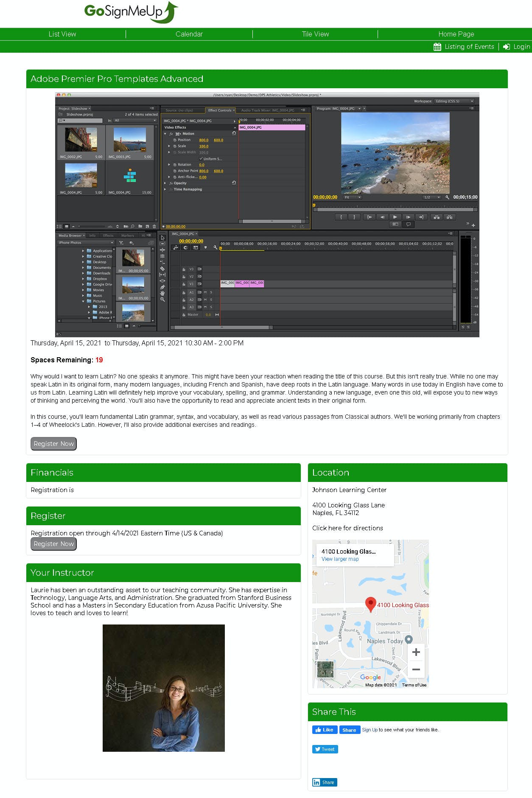Click the instructor's photo
This screenshot has height=798, width=532.
[164, 688]
